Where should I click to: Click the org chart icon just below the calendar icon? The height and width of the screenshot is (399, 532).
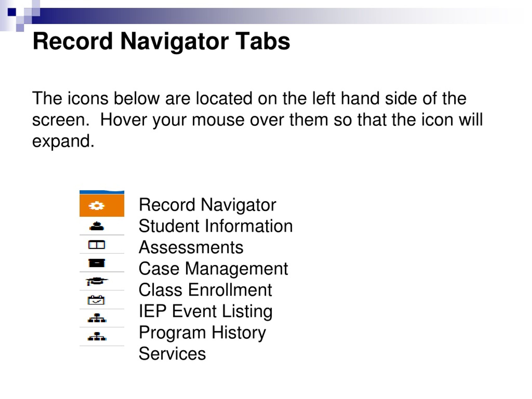pyautogui.click(x=97, y=318)
